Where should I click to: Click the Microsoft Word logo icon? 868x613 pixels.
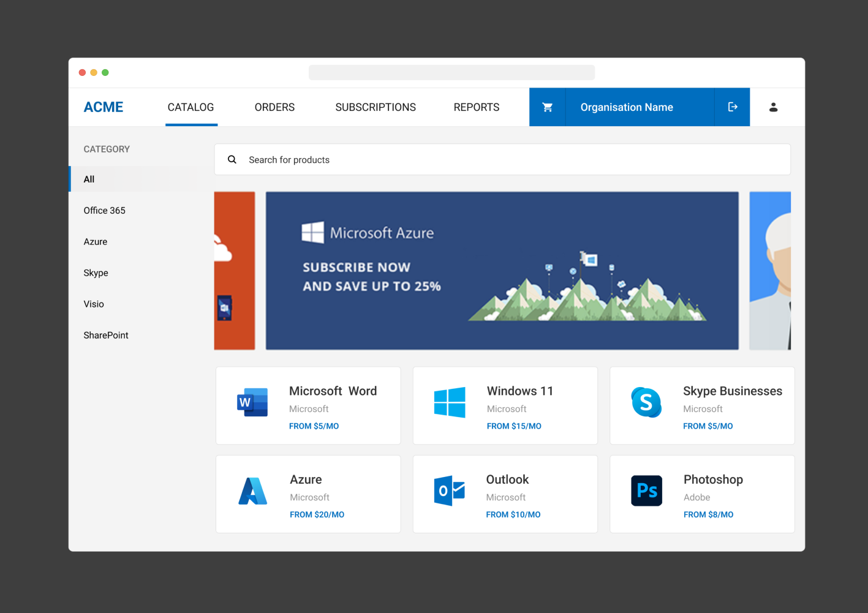pos(252,402)
